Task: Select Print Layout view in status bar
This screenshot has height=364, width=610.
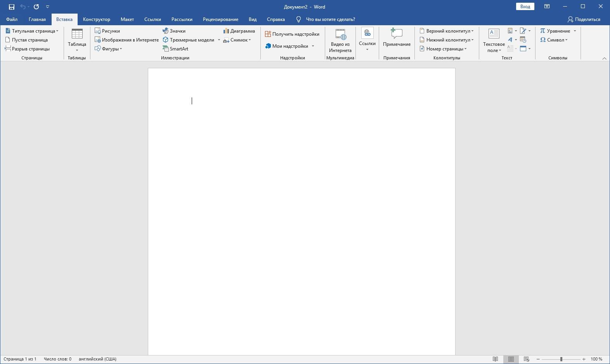Action: (x=511, y=359)
